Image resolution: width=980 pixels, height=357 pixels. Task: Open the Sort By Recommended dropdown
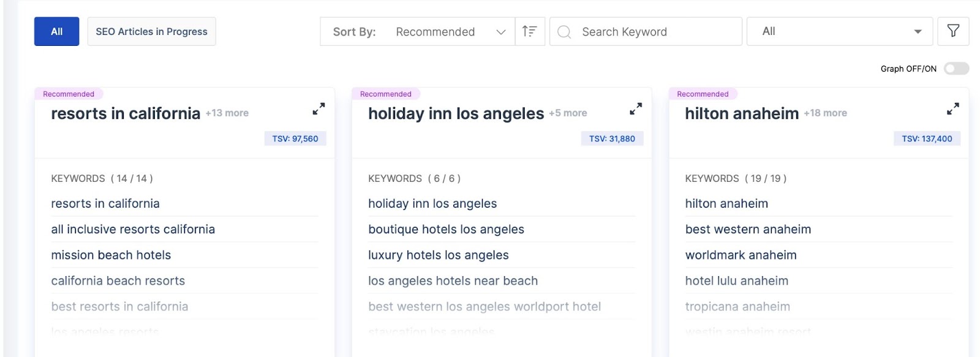[418, 31]
